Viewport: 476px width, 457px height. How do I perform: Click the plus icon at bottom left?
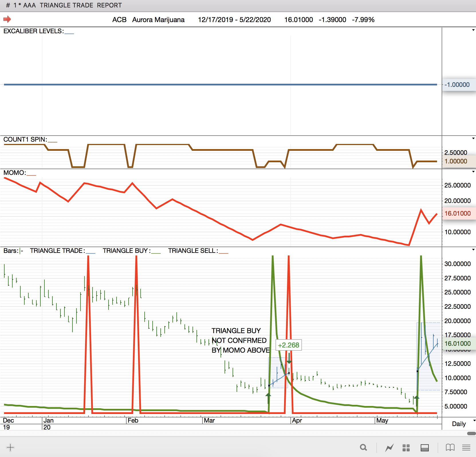coord(10,447)
